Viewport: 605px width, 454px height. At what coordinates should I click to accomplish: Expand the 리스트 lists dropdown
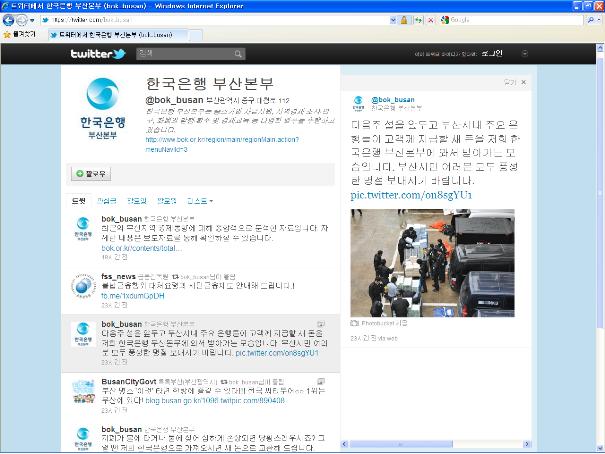tap(199, 201)
